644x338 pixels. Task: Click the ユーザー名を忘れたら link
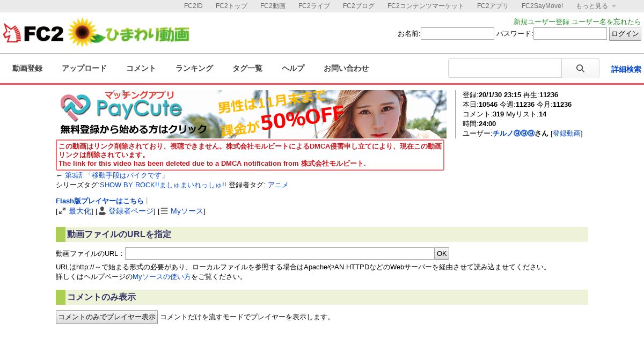tap(606, 22)
